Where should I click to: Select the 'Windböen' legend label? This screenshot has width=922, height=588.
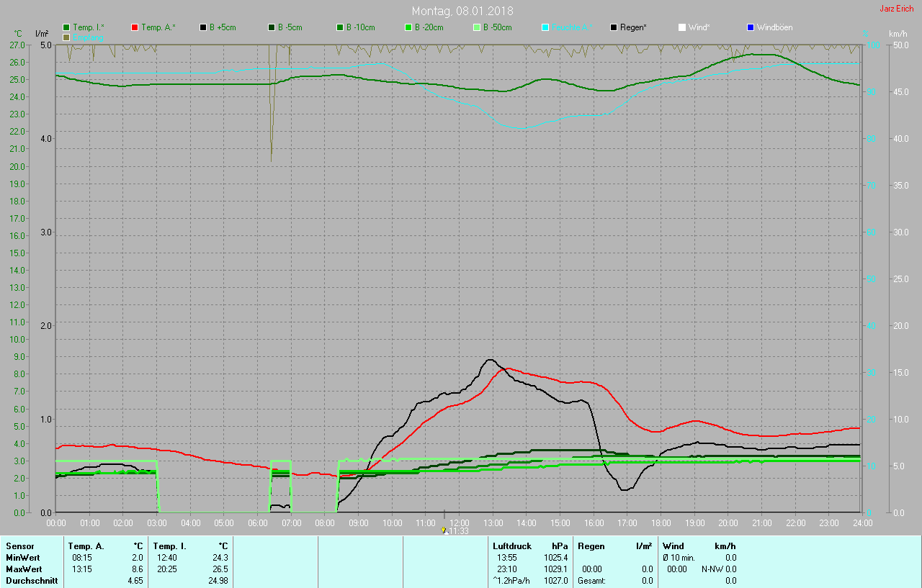(774, 27)
